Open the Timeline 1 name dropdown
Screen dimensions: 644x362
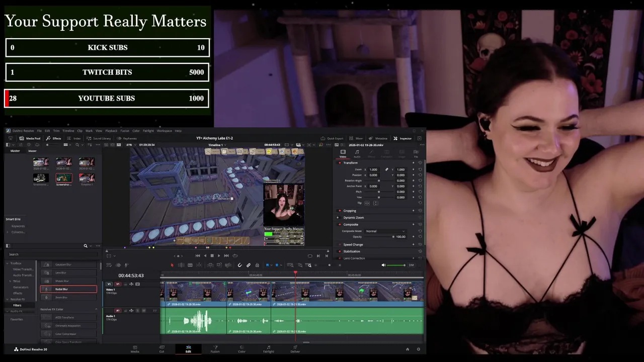(x=217, y=145)
